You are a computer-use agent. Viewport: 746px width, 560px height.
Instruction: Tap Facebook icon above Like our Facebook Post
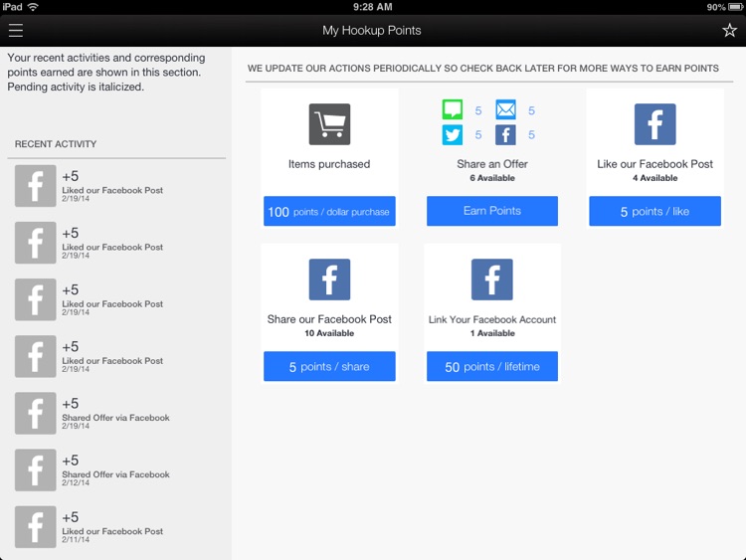tap(654, 124)
